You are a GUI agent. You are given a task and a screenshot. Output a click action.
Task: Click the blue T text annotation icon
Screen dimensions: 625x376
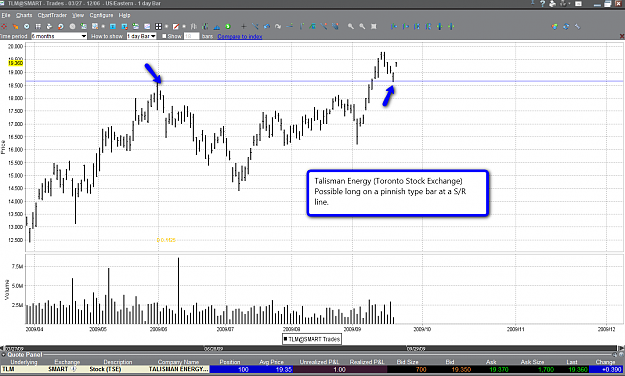[113, 26]
